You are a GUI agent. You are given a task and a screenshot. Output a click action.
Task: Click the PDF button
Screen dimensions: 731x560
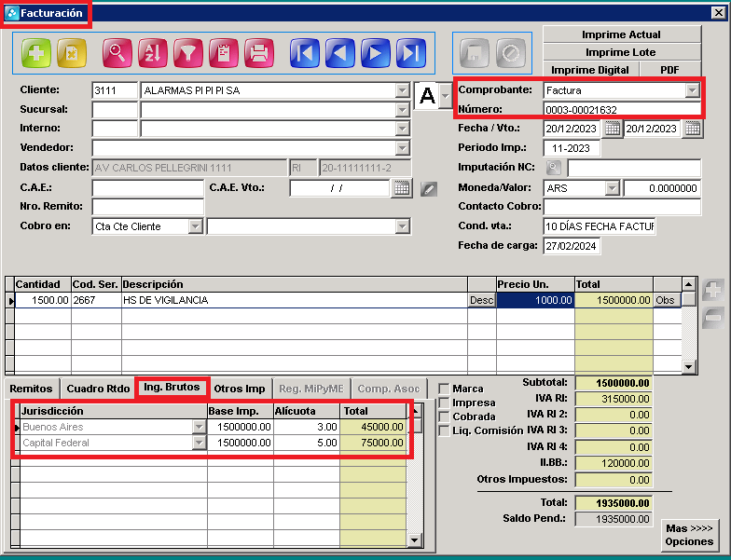coord(669,70)
